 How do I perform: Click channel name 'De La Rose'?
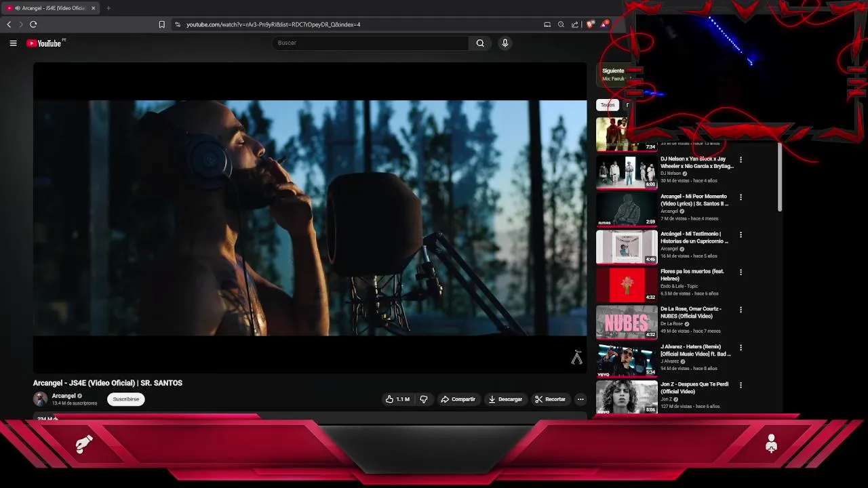click(672, 324)
